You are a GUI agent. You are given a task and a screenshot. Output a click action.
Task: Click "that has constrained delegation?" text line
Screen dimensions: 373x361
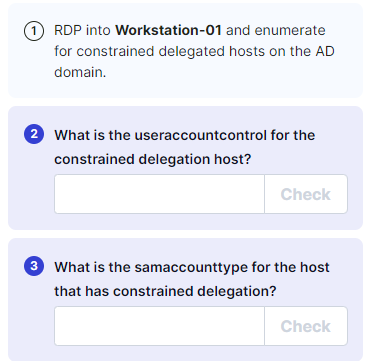[165, 291]
